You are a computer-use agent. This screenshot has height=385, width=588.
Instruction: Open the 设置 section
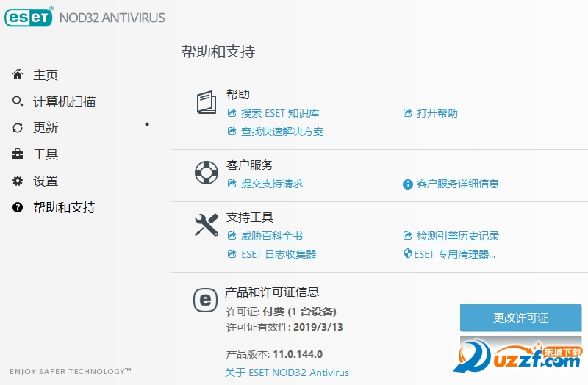click(x=46, y=181)
